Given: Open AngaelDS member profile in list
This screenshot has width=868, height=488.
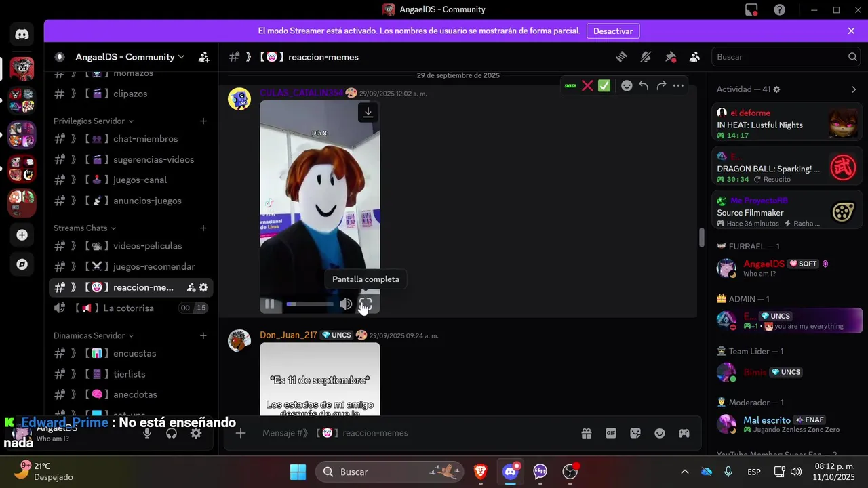Looking at the screenshot, I should (787, 268).
